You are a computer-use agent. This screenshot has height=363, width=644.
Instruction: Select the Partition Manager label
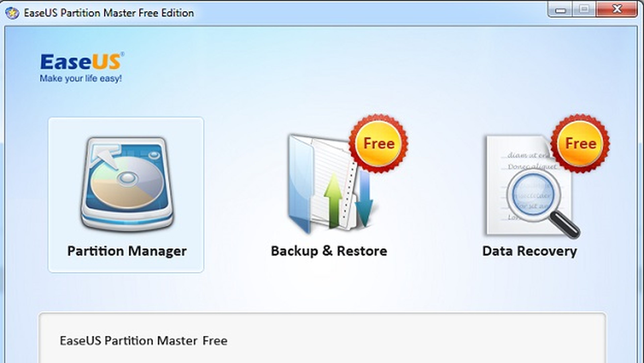pos(127,251)
